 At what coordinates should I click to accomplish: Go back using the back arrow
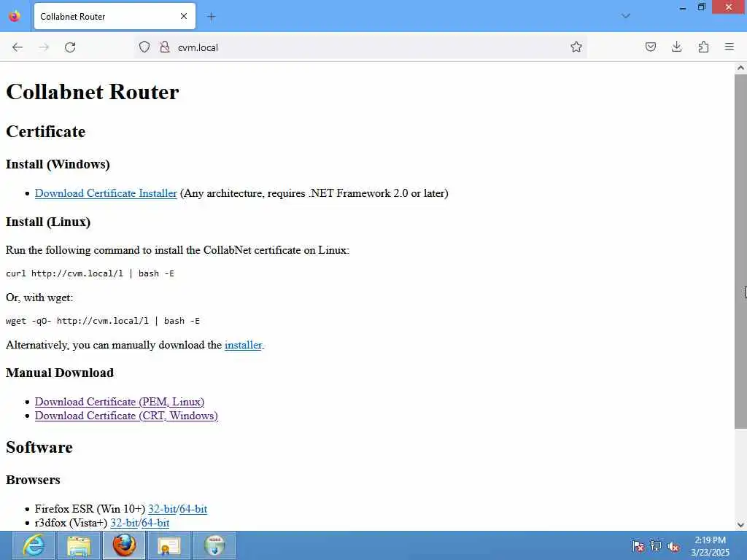click(x=18, y=47)
